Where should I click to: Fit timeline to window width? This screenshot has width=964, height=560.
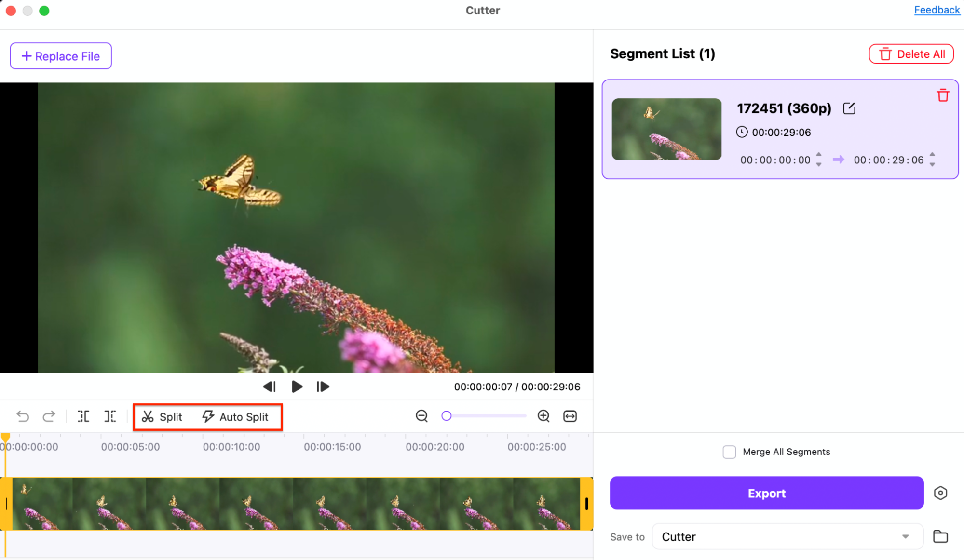[570, 416]
